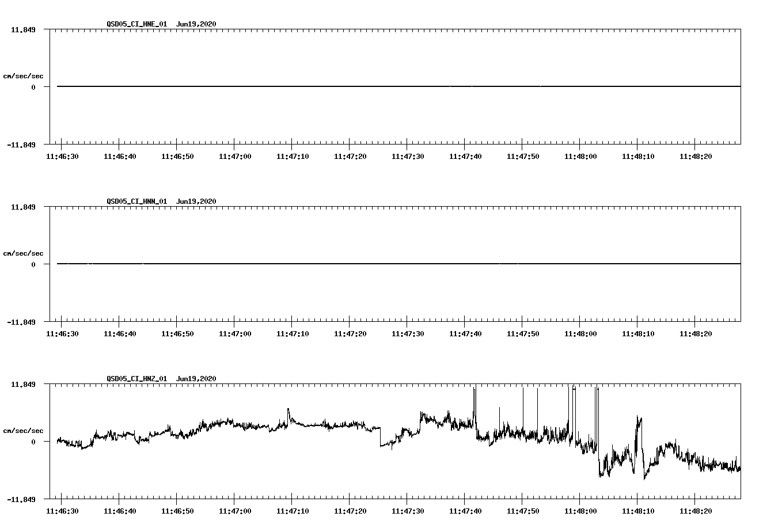The height and width of the screenshot is (532, 782).
Task: Click the 11:47:50 time label under HNZ chart
Action: [x=523, y=511]
